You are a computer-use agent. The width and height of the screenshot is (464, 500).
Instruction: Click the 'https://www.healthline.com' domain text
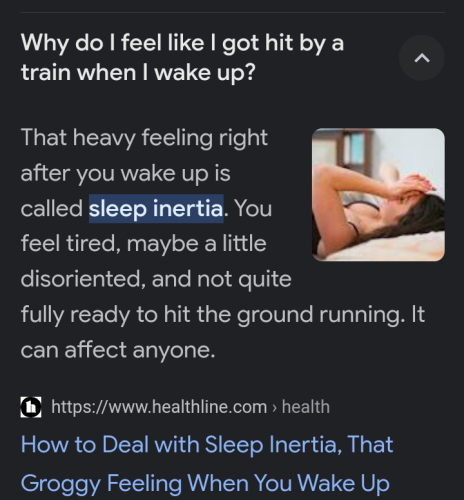point(159,407)
